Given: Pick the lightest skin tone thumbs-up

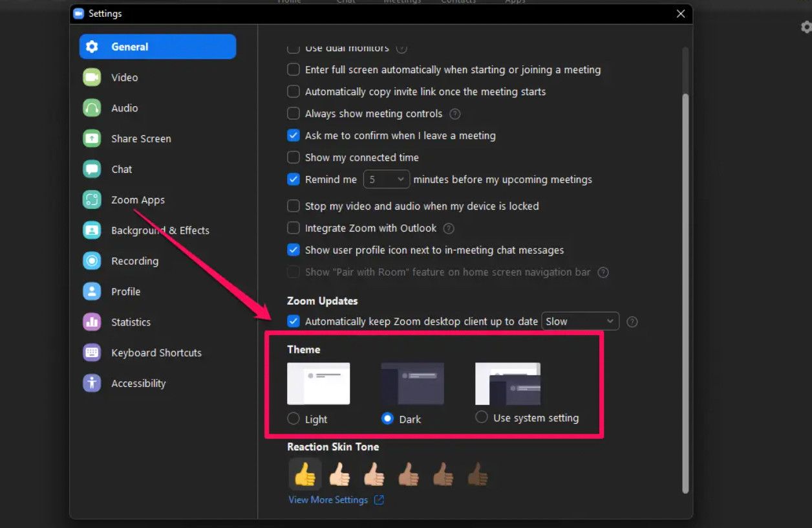Looking at the screenshot, I should coord(339,474).
